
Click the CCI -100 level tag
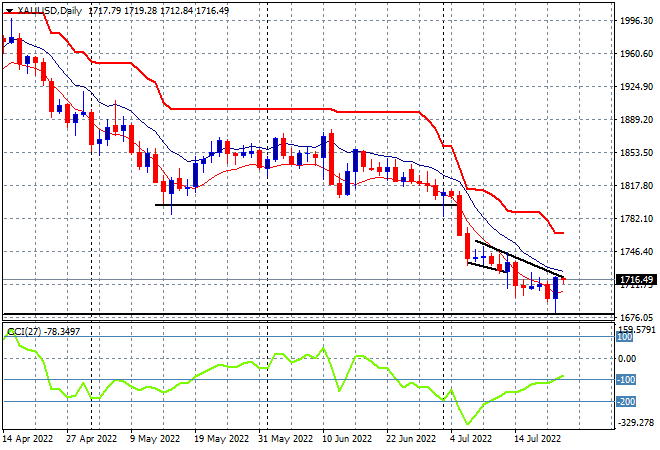pos(626,380)
